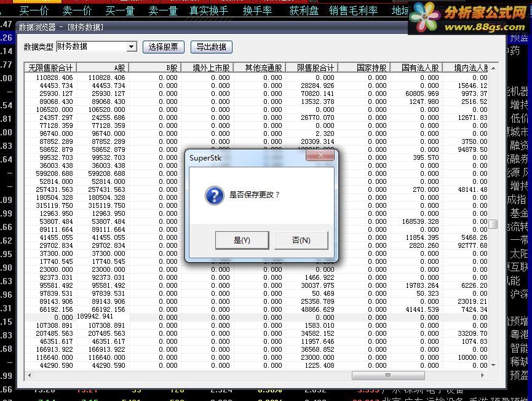
Task: Select the cell 315119.750 in first column
Action: [x=54, y=205]
